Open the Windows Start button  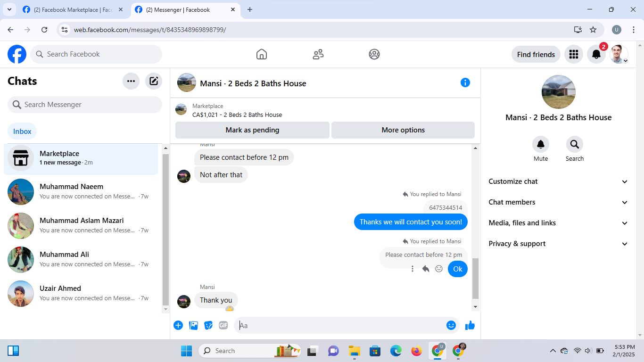(x=187, y=351)
